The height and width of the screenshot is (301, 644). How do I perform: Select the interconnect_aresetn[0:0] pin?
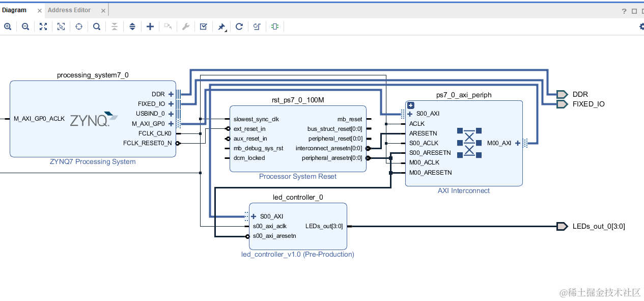[x=329, y=148]
